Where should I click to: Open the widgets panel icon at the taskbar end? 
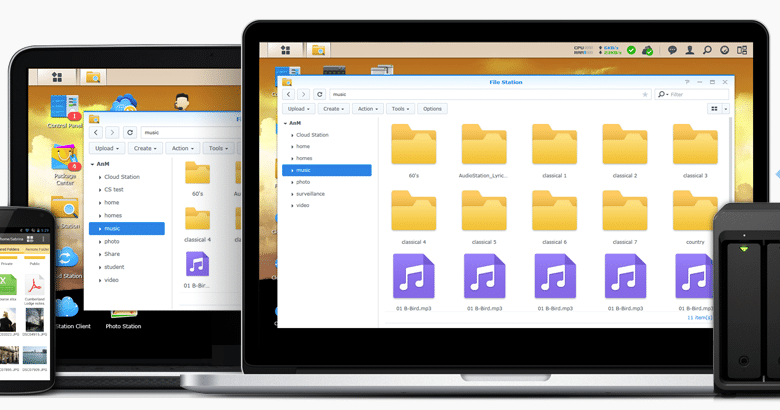(x=742, y=50)
